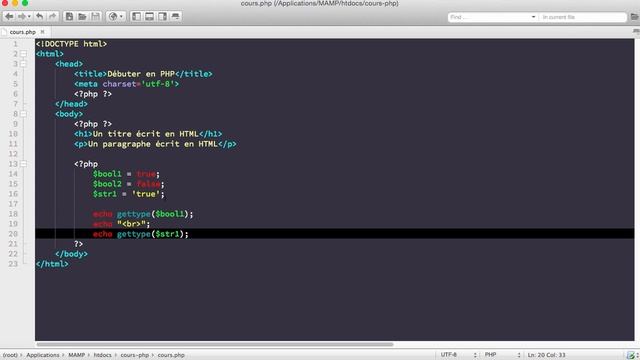
Task: Open the UTF-8 encoding selector
Action: 458,355
